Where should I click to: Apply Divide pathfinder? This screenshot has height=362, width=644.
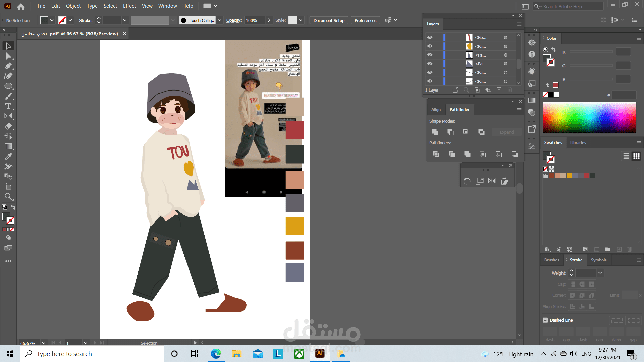pyautogui.click(x=436, y=154)
